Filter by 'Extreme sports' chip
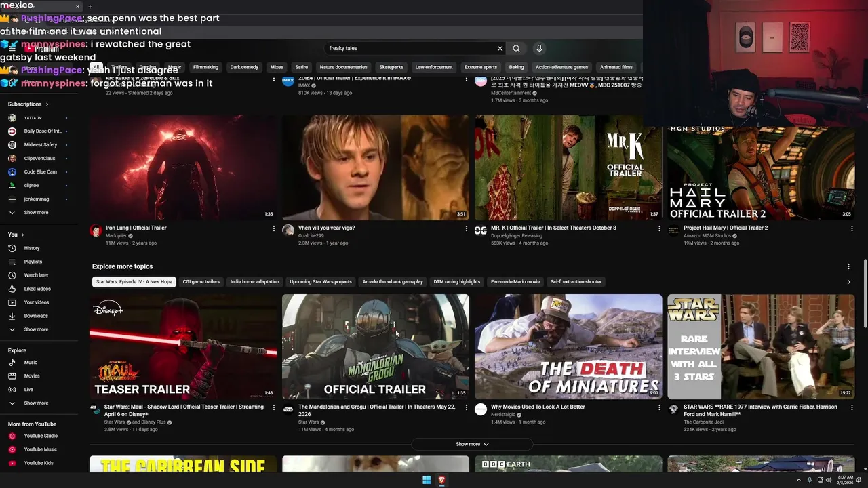868x488 pixels. tap(481, 67)
